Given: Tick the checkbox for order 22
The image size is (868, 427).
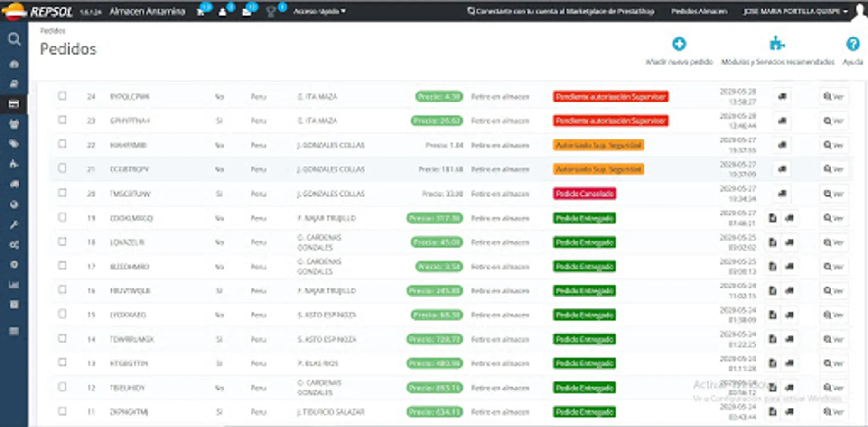Looking at the screenshot, I should click(62, 144).
